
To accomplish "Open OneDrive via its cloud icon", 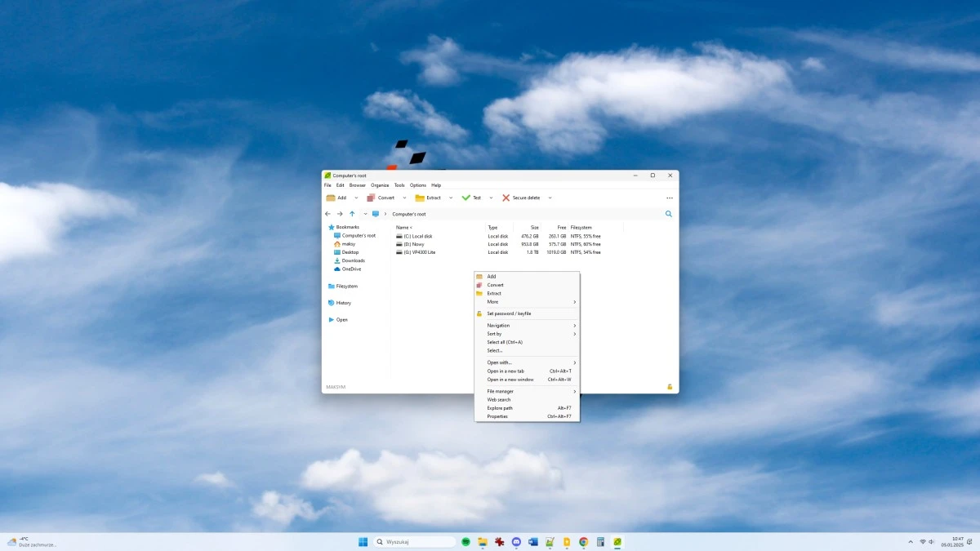I will (337, 269).
